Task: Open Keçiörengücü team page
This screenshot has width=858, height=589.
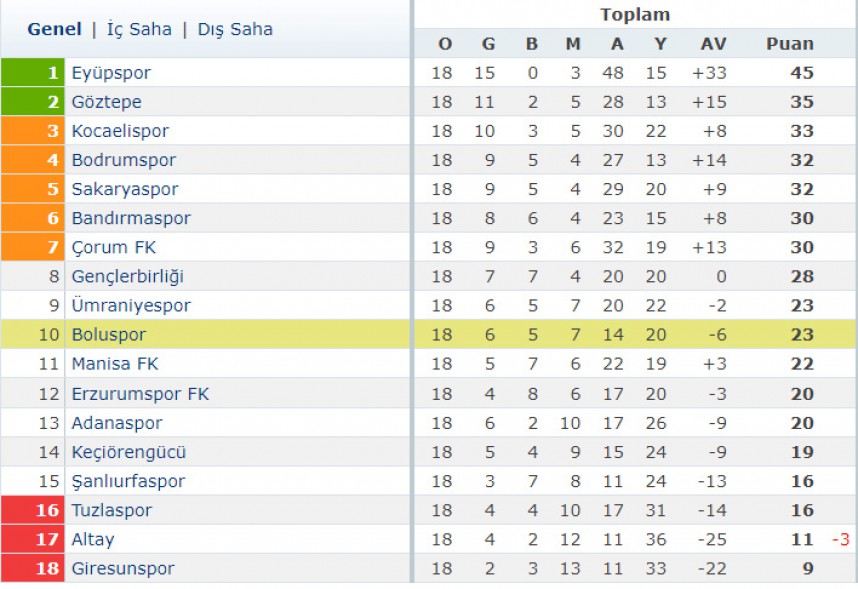Action: click(x=129, y=452)
